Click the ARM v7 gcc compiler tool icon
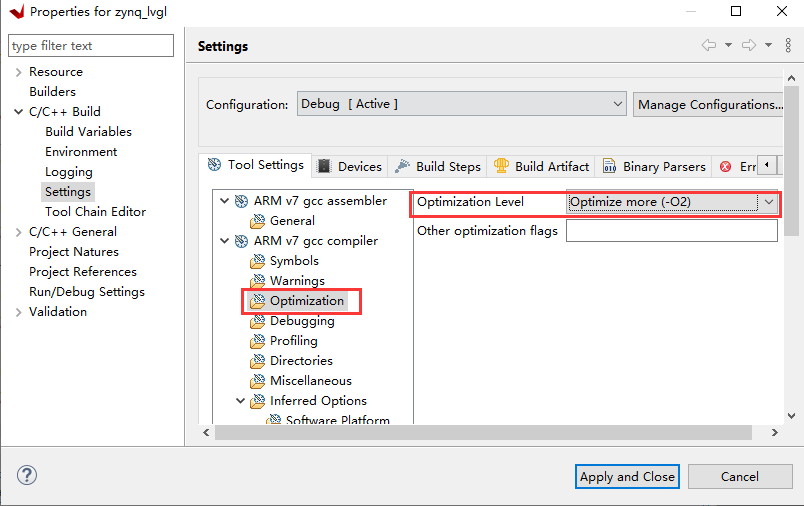 click(241, 241)
